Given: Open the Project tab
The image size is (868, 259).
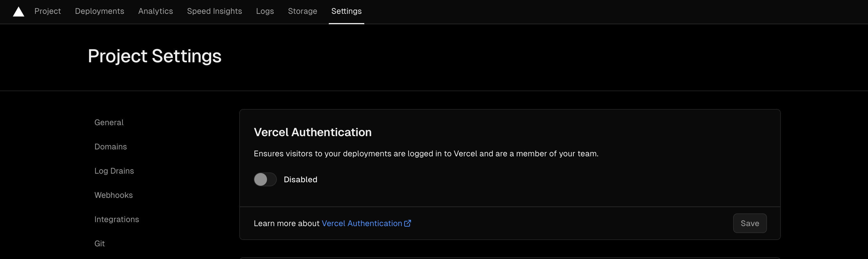Looking at the screenshot, I should click(48, 11).
